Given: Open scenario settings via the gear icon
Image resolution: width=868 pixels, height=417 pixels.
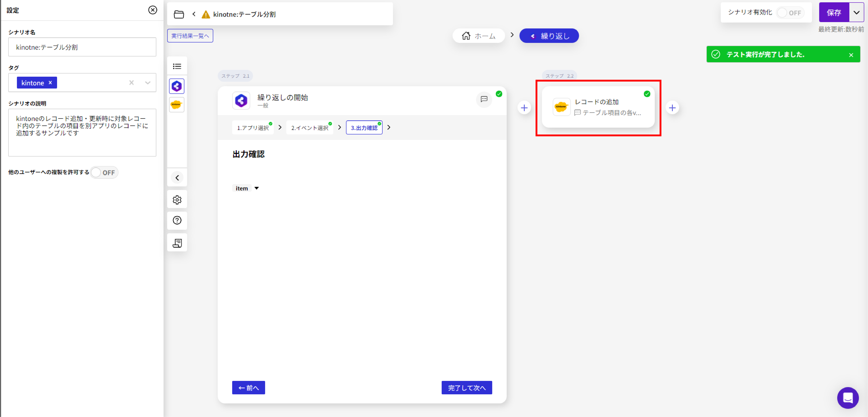Looking at the screenshot, I should point(177,200).
